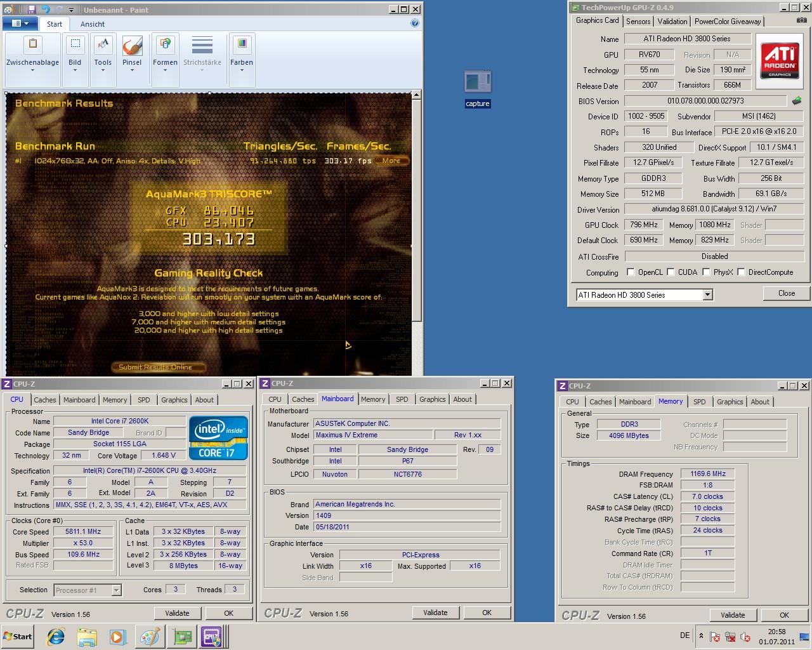
Task: Toggle the PhysX checkbox in GPU-Z
Action: [706, 272]
